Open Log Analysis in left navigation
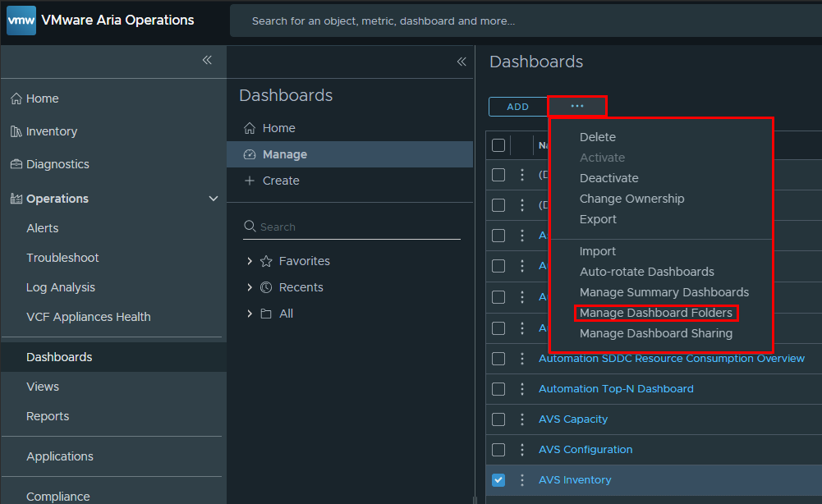This screenshot has height=504, width=822. coord(61,287)
